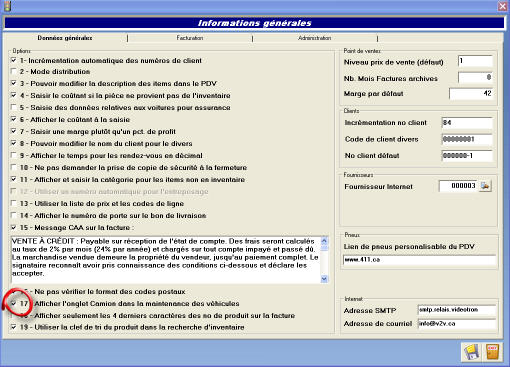The height and width of the screenshot is (367, 510).
Task: Switch to the Facturation tab
Action: [190, 38]
